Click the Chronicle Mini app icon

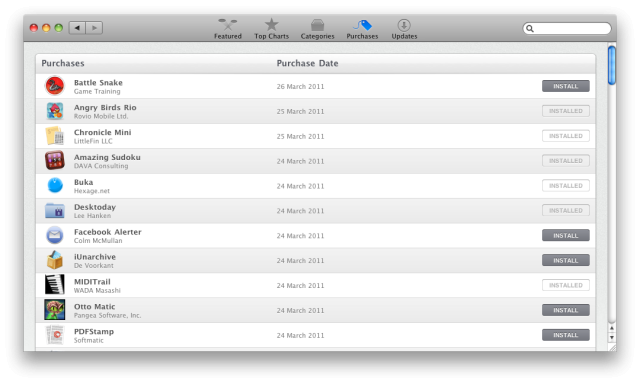[55, 136]
